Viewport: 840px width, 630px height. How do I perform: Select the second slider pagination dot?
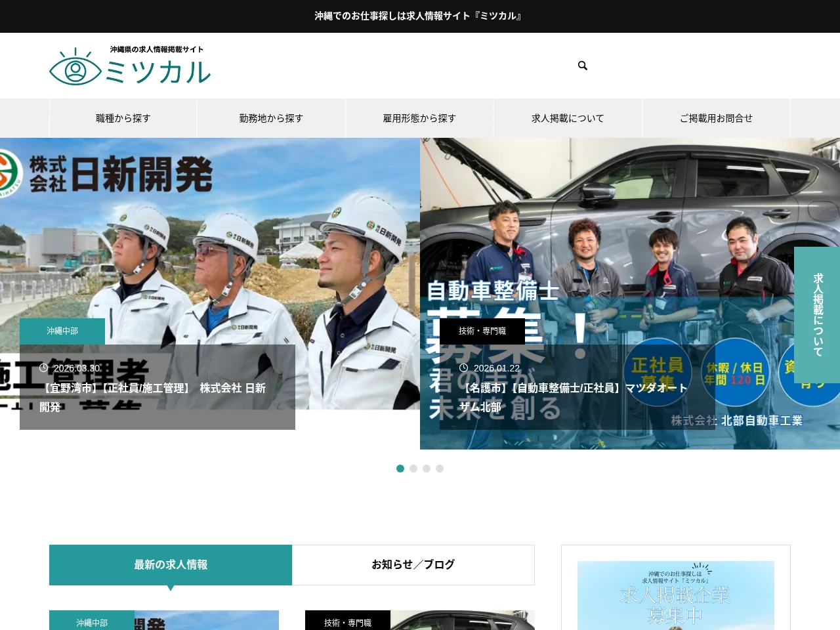[413, 469]
